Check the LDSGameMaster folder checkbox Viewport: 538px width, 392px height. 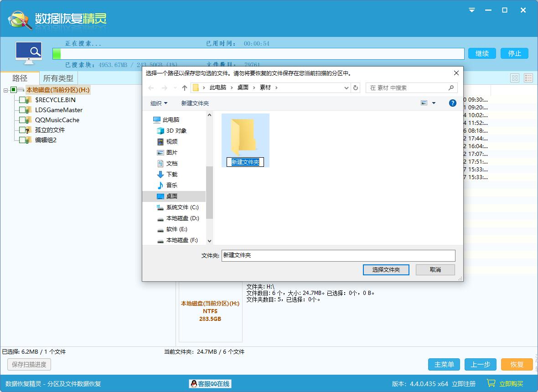[22, 110]
